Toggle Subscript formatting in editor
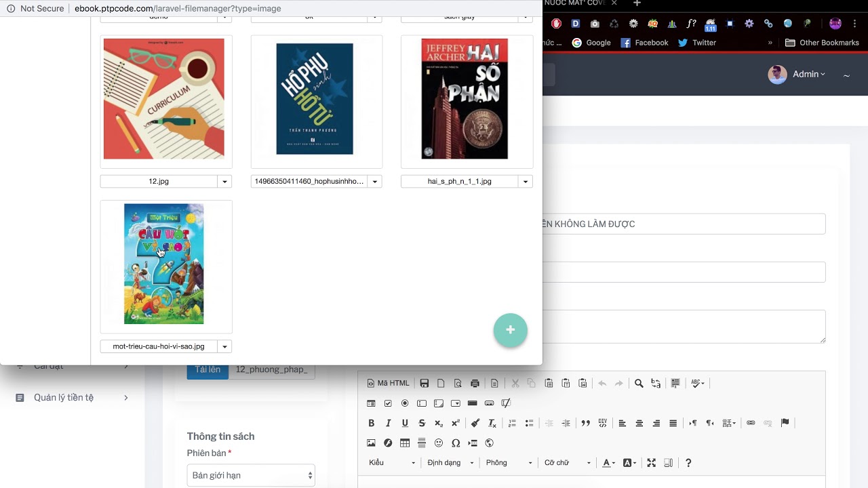The image size is (868, 488). click(439, 423)
